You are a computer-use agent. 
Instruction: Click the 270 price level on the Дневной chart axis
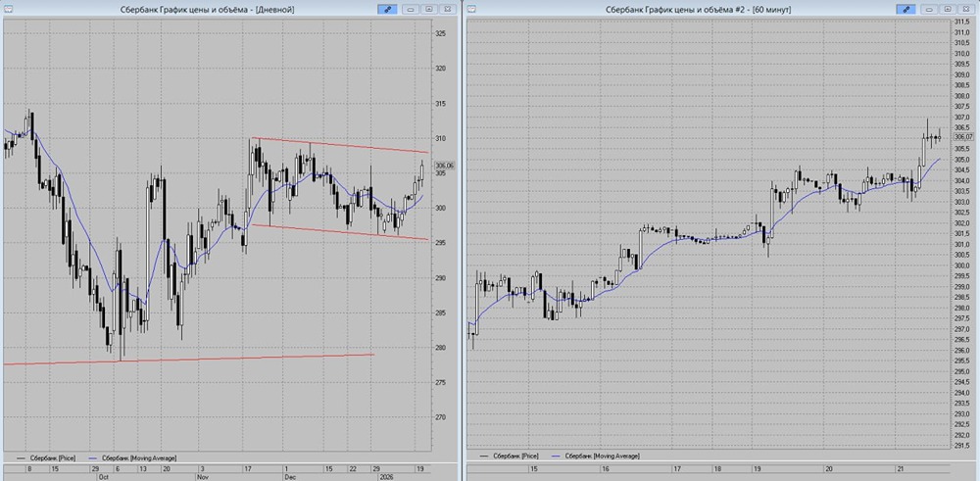click(441, 417)
